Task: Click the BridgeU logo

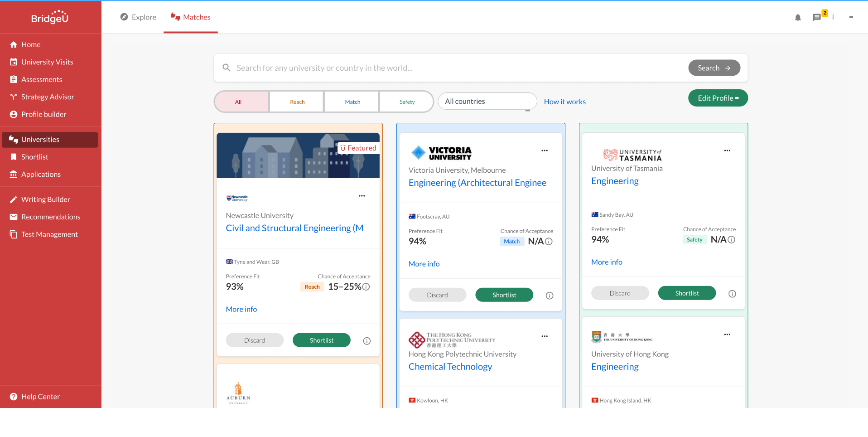Action: point(50,17)
